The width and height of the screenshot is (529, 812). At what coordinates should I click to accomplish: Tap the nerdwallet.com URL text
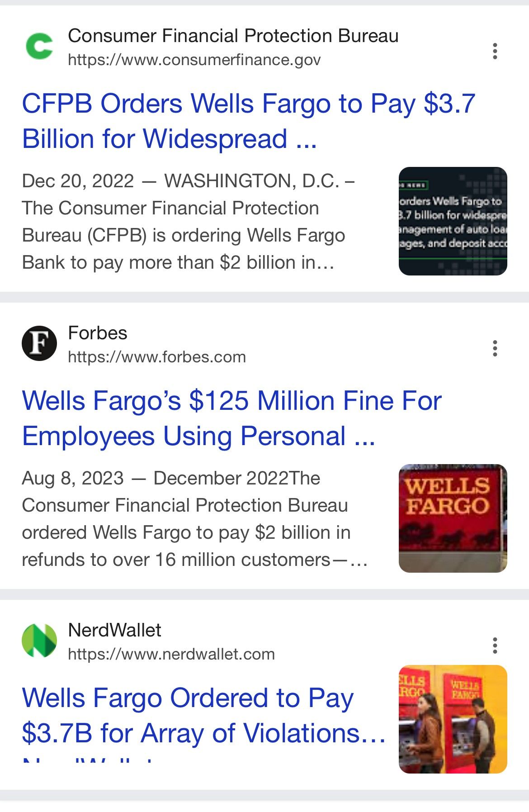click(x=171, y=654)
